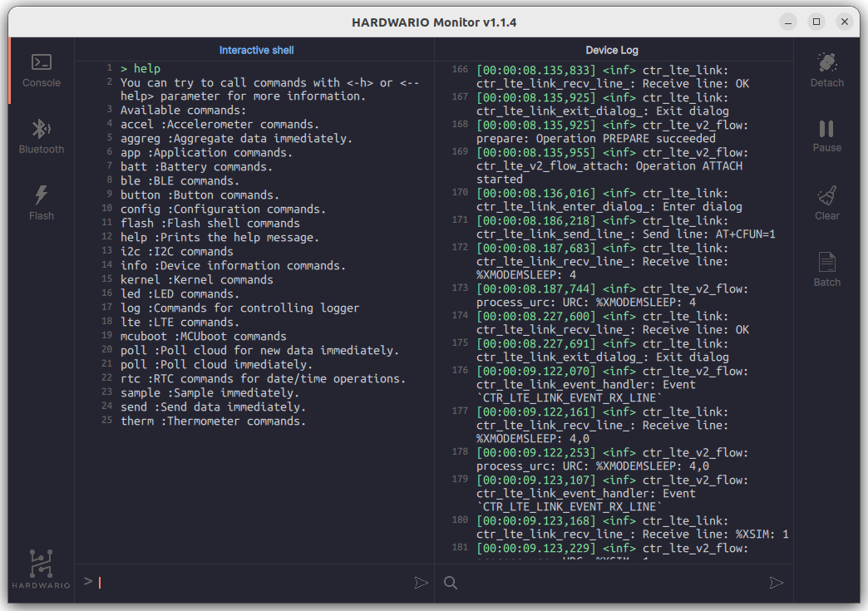Click the send arrow next to shell input
This screenshot has height=611, width=868.
(x=421, y=582)
